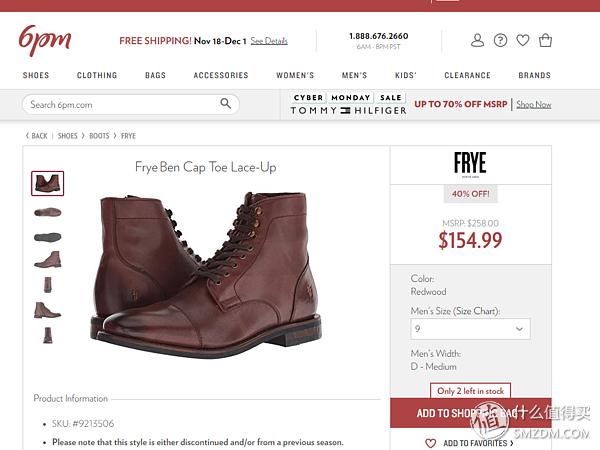Viewport: 600px width, 450px height.
Task: Expand the Men's Size dropdown
Action: point(470,329)
